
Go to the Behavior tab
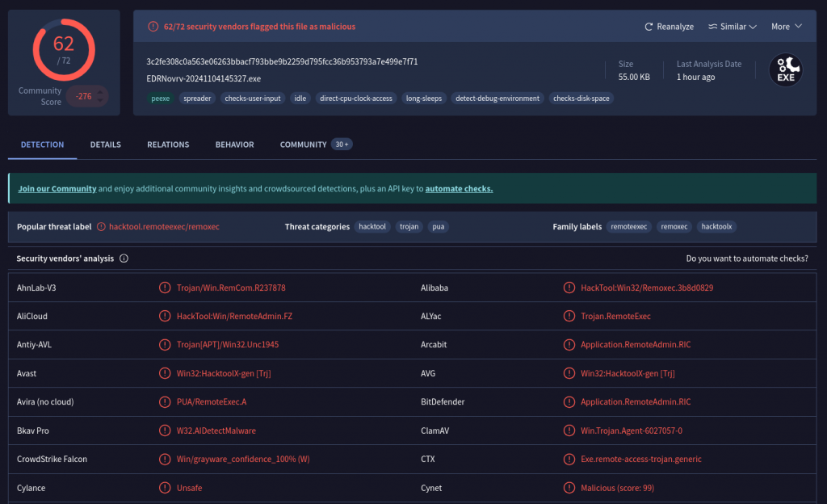234,145
